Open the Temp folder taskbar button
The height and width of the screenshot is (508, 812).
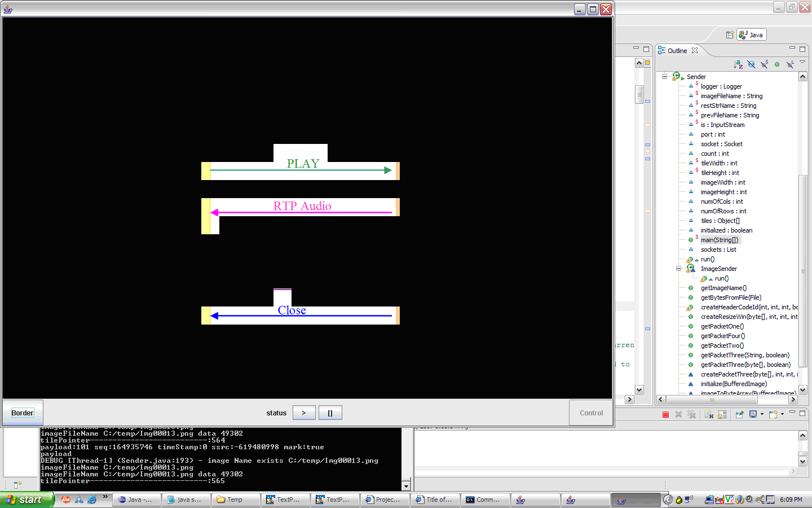click(x=236, y=500)
